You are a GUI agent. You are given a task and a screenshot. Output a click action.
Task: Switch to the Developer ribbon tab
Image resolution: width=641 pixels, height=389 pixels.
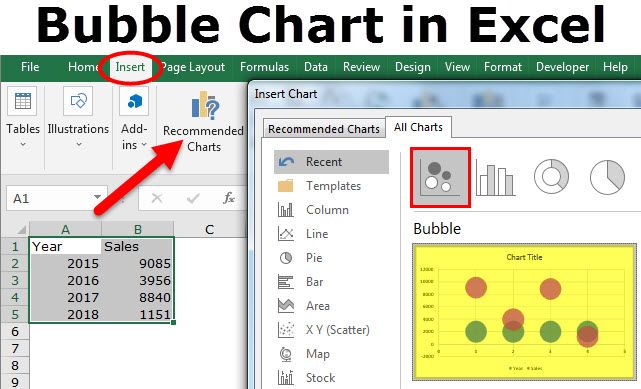point(563,67)
